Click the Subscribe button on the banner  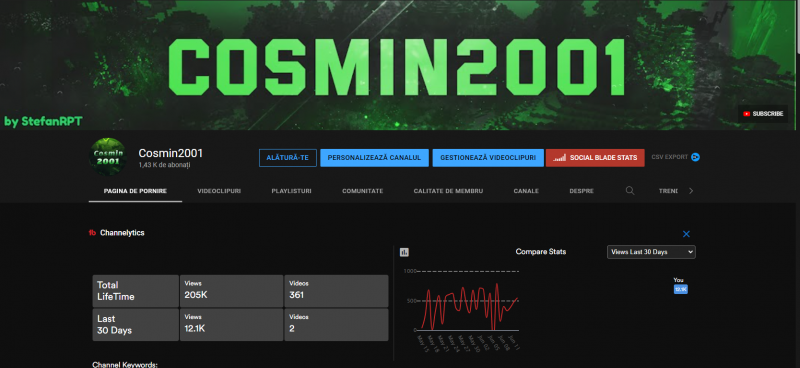[763, 114]
